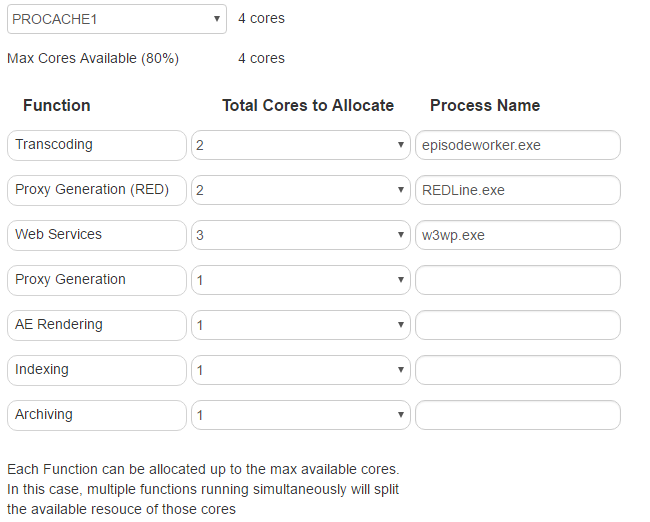
Task: Open the PROCACHE1 server dropdown
Action: pos(117,19)
